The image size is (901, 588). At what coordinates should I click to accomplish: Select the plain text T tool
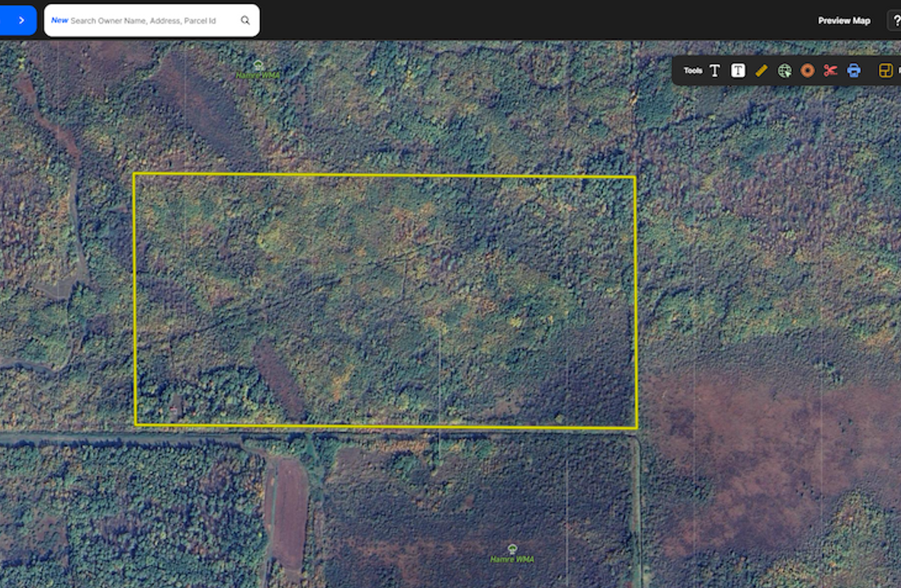715,71
